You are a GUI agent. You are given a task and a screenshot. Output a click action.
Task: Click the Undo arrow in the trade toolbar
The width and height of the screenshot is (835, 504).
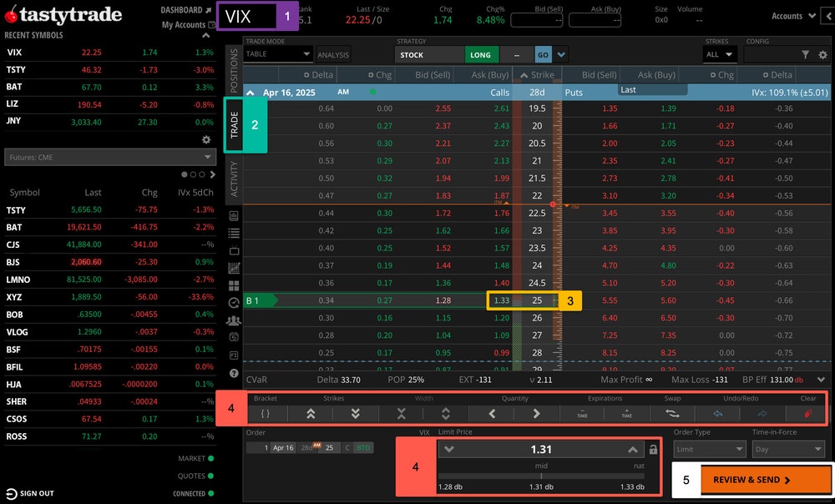pos(718,413)
